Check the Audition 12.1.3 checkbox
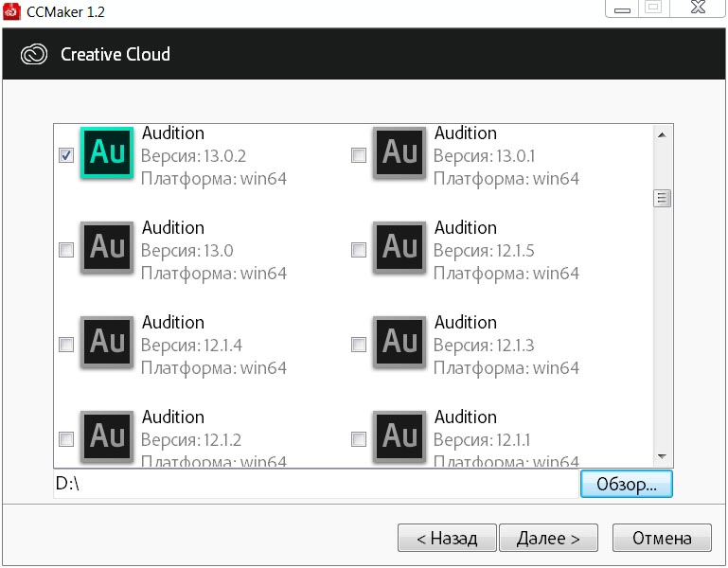The height and width of the screenshot is (568, 728). pos(359,345)
